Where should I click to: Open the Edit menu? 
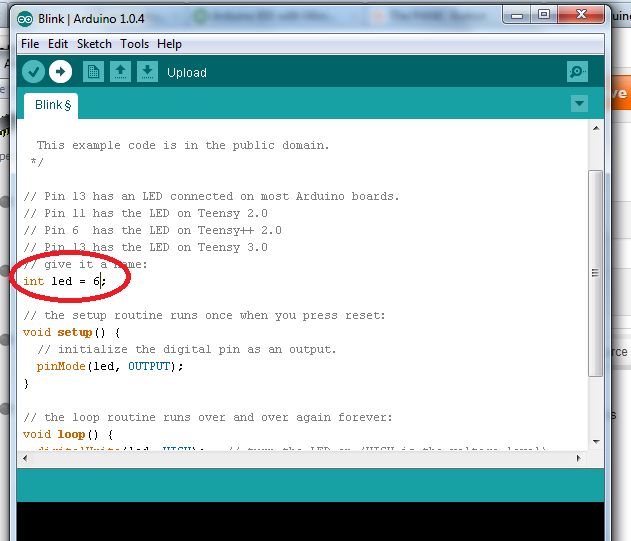click(58, 44)
